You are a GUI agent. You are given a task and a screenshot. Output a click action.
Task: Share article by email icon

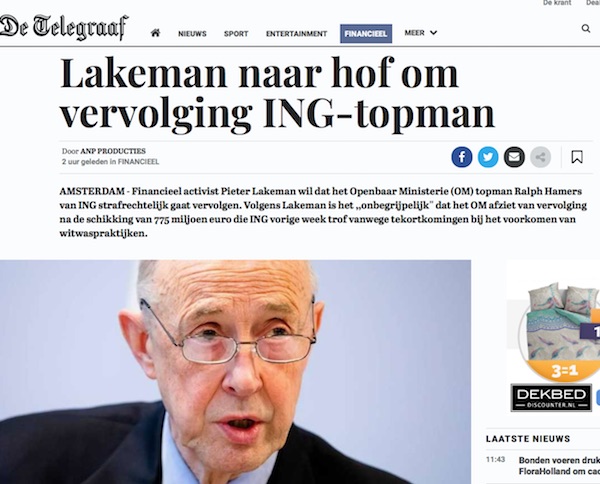514,157
